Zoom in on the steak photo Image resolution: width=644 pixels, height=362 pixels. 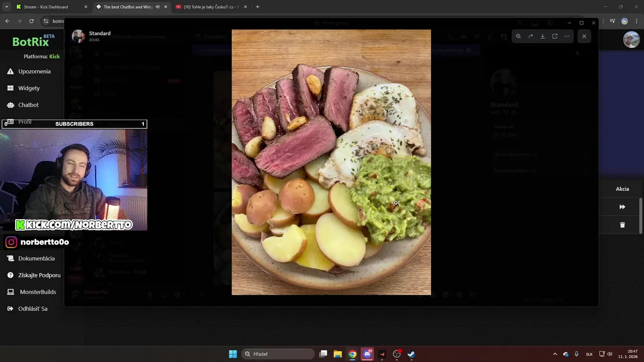(x=518, y=36)
